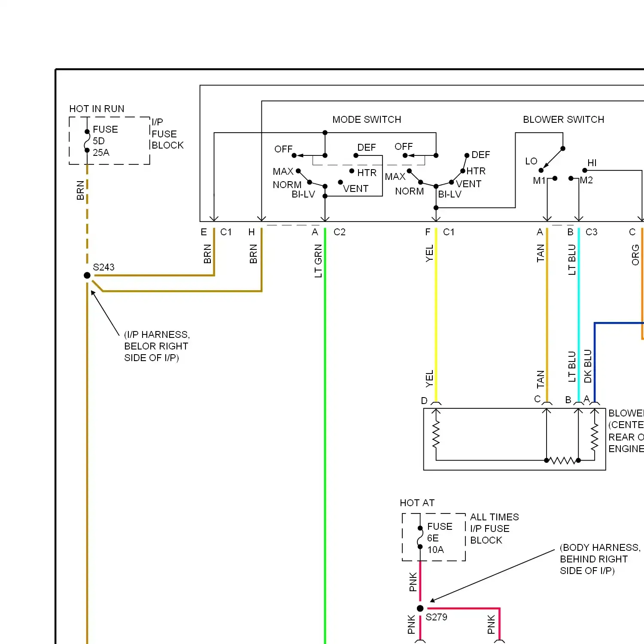Image resolution: width=644 pixels, height=644 pixels.
Task: Select the "25A" fuse rating
Action: pos(101,152)
